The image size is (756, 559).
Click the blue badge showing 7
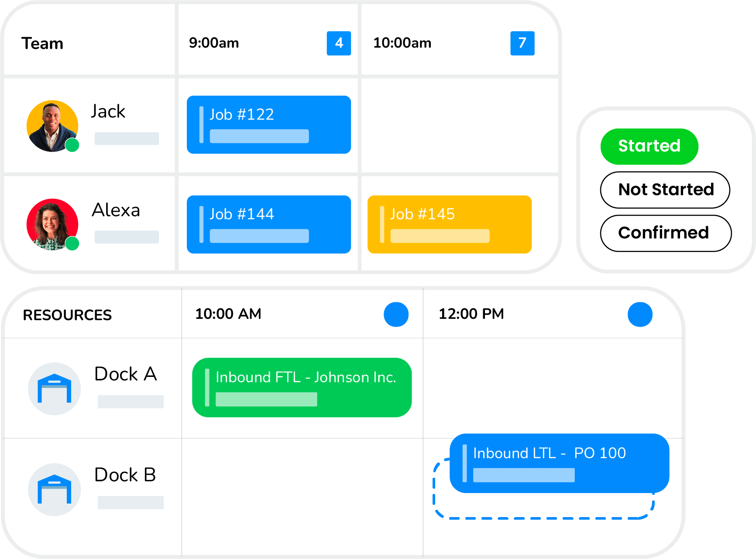(x=522, y=43)
